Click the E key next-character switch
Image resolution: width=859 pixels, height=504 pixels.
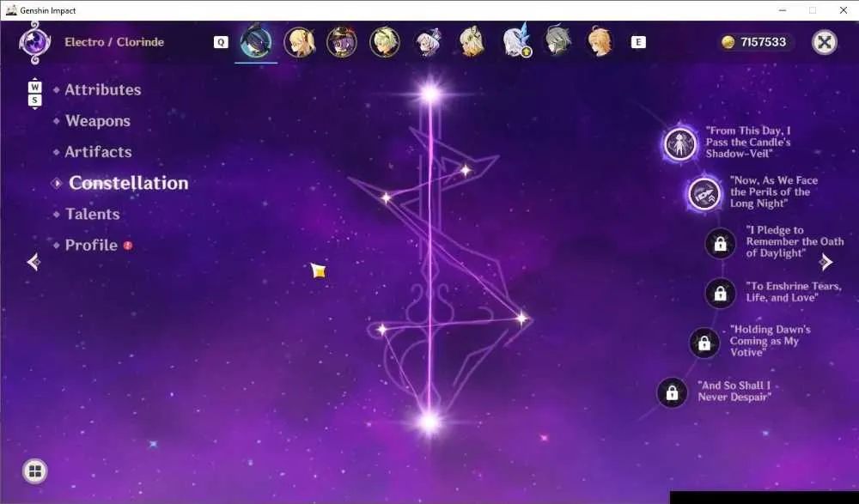[638, 42]
